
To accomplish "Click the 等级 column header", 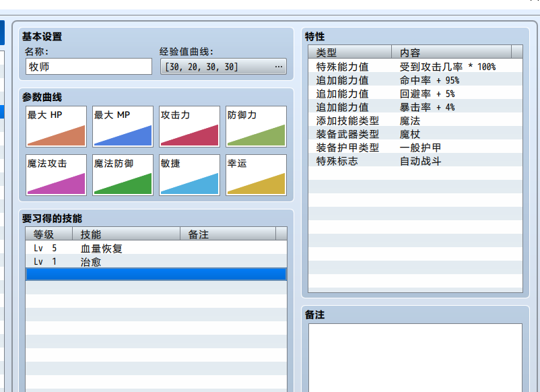I will tap(49, 234).
